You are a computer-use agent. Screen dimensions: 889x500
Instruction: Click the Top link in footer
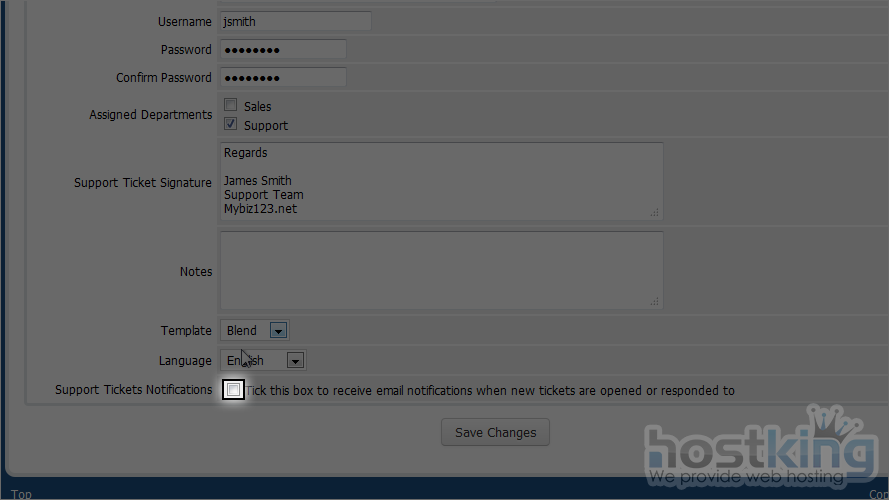tap(21, 494)
